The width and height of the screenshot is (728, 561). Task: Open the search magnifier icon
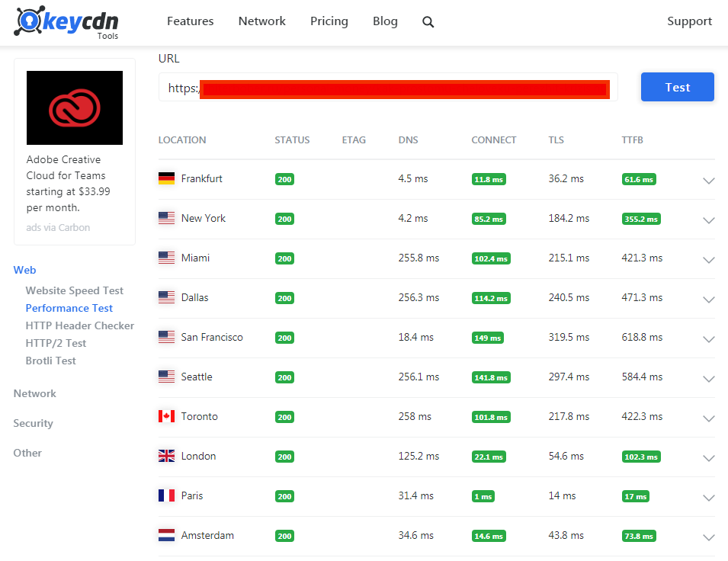coord(428,22)
